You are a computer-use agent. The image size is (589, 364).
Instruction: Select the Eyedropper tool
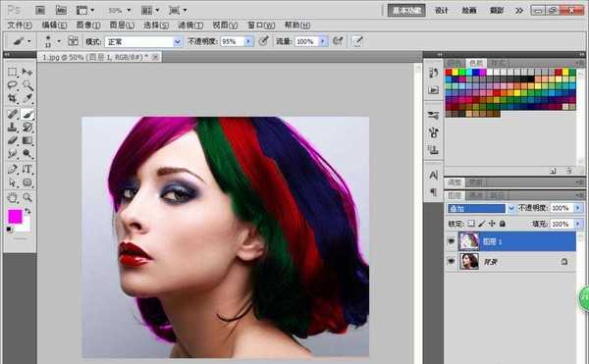point(27,98)
